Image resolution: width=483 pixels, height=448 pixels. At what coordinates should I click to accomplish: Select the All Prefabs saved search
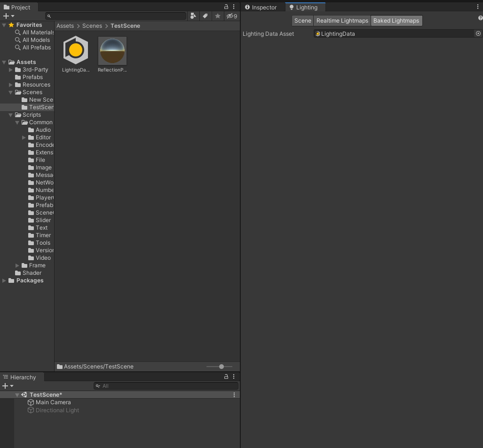click(33, 48)
